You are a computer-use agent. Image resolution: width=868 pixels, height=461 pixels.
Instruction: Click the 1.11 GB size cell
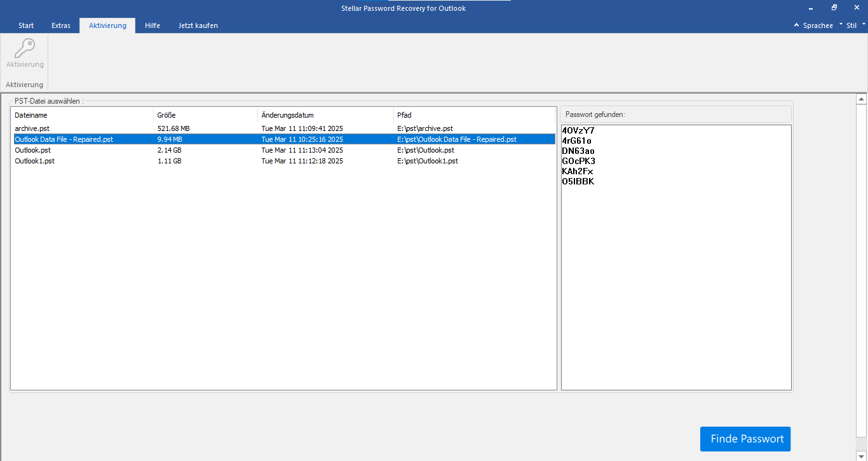[169, 161]
